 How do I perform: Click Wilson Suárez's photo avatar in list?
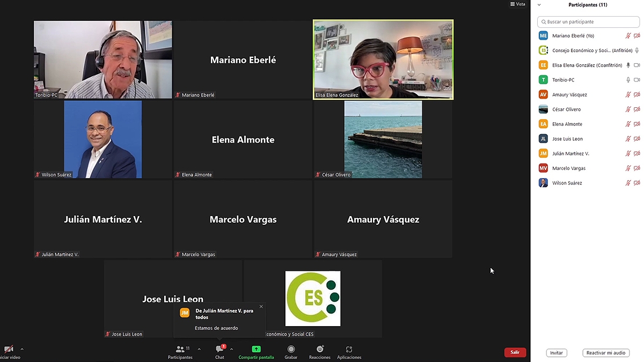pos(543,183)
